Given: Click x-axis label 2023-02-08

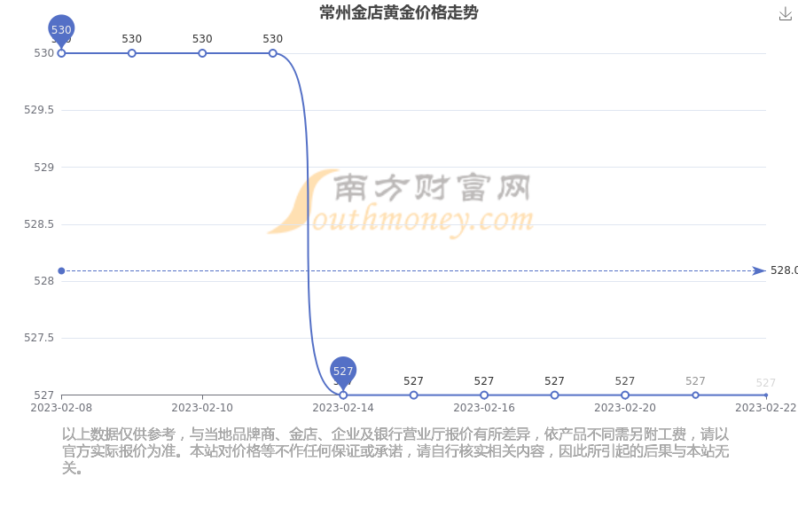Looking at the screenshot, I should [x=61, y=408].
